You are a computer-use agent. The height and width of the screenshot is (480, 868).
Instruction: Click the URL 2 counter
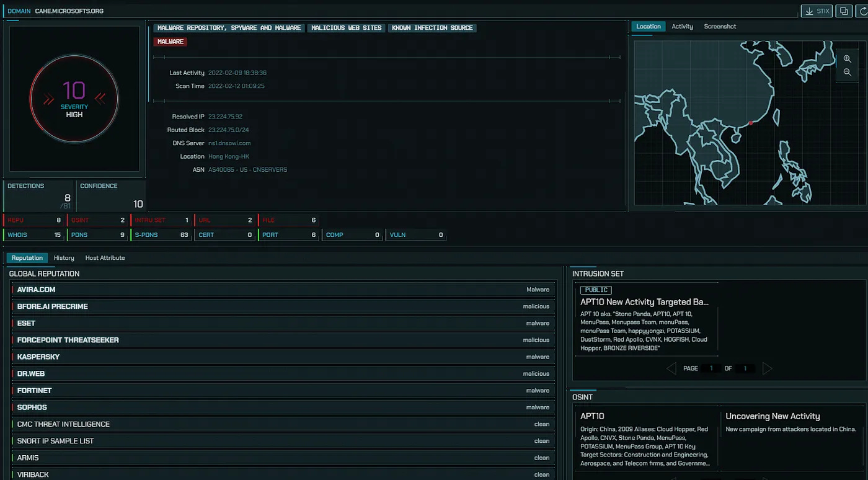pyautogui.click(x=224, y=220)
